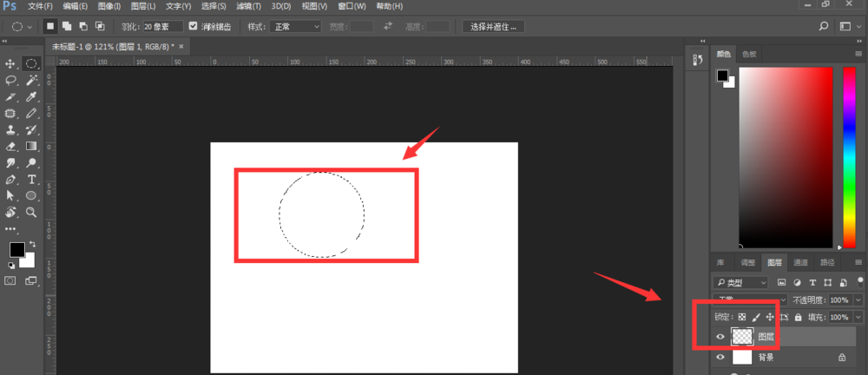Pick the Eyedropper tool
Viewport: 868px width, 375px height.
coord(31,96)
